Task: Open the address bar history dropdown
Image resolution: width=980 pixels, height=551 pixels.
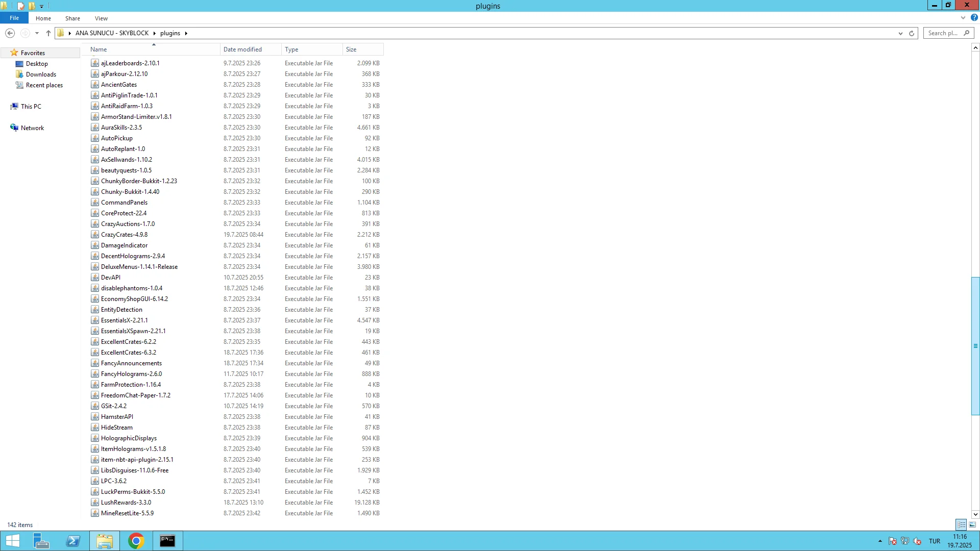Action: [x=900, y=33]
